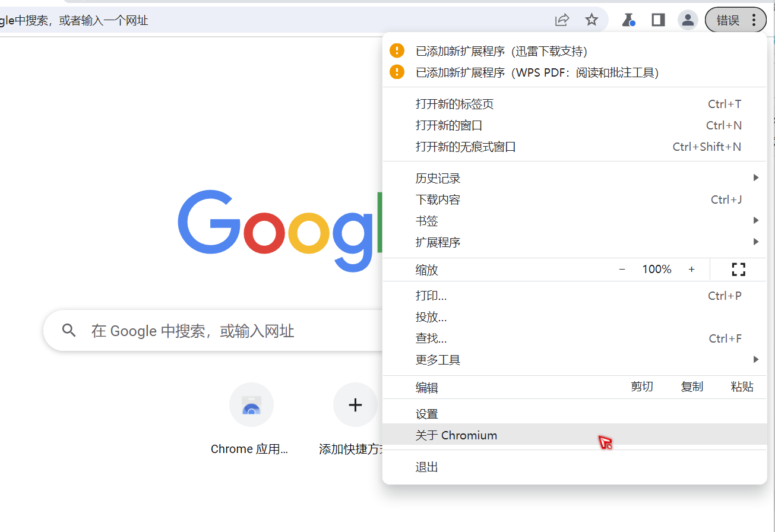Image resolution: width=775 pixels, height=532 pixels.
Task: Open 下载内容 from the menu
Action: click(575, 200)
